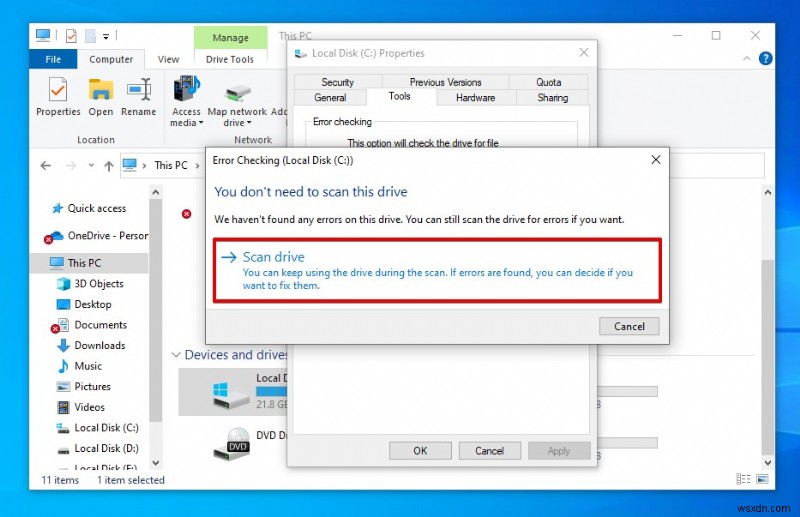
Task: Collapse the ribbon with the chevron arrow
Action: click(x=746, y=59)
